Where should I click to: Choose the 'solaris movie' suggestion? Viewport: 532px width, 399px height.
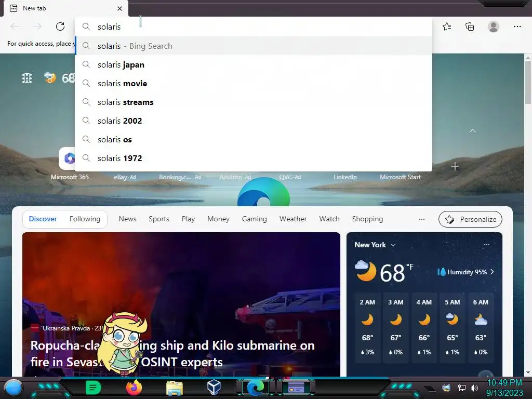[254, 83]
